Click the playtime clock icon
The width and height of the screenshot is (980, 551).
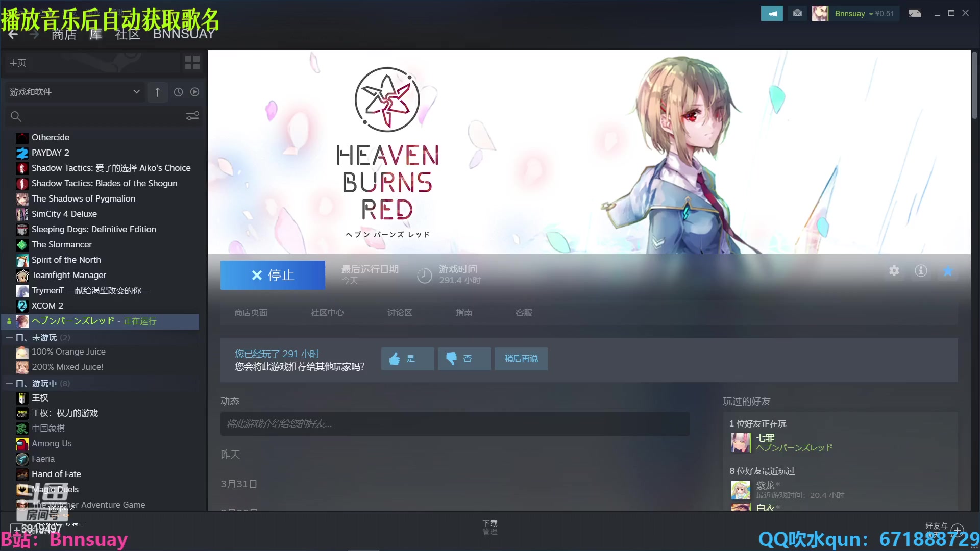pyautogui.click(x=424, y=275)
